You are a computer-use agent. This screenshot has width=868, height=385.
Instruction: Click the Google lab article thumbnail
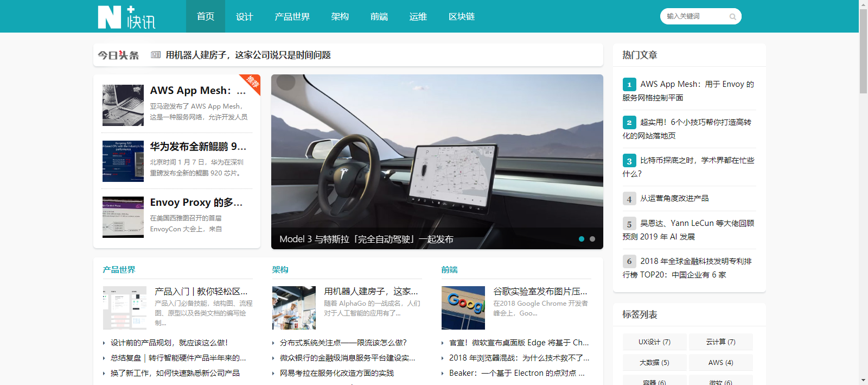(463, 308)
